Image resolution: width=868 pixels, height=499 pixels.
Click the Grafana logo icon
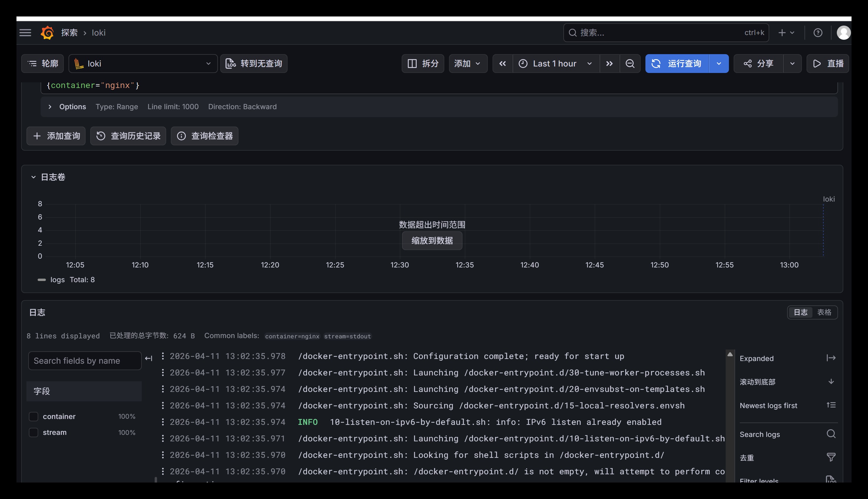(47, 33)
